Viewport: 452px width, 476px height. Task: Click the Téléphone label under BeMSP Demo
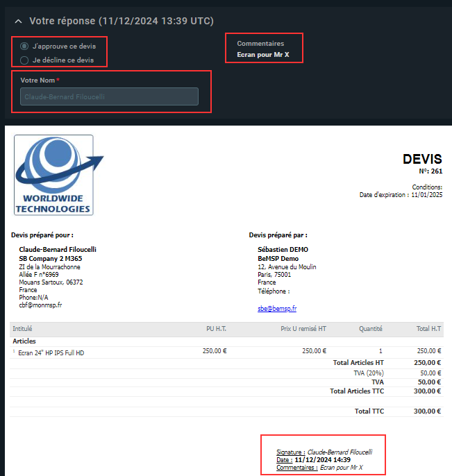pos(274,291)
